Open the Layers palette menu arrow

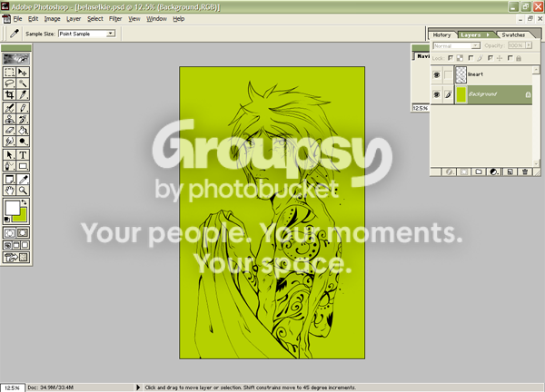[488, 34]
